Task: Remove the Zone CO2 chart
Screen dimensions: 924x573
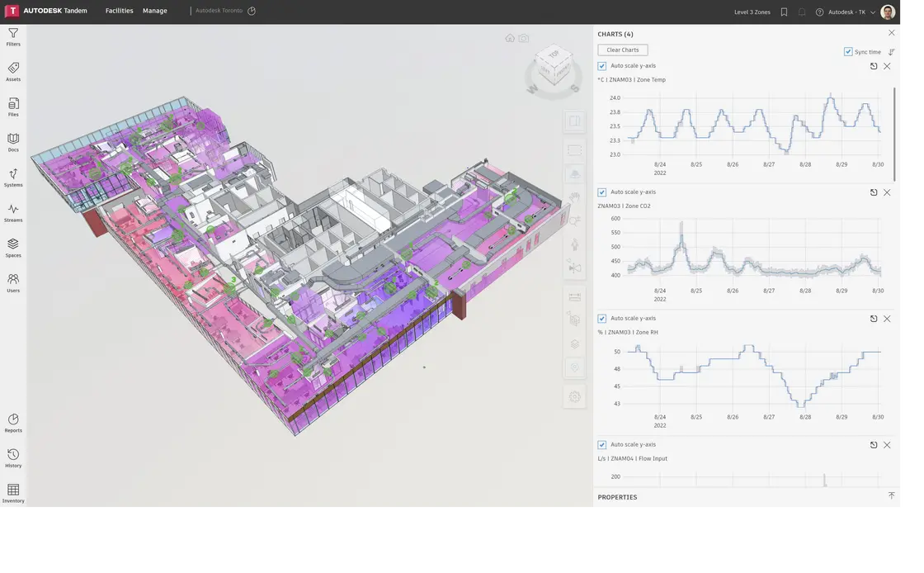Action: pos(887,192)
